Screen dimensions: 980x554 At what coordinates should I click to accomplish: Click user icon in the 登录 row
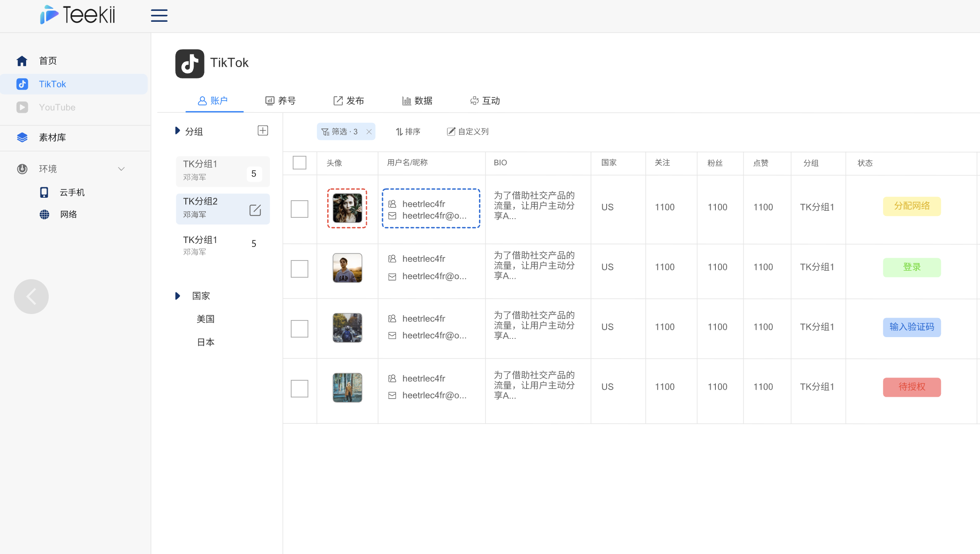[392, 259]
